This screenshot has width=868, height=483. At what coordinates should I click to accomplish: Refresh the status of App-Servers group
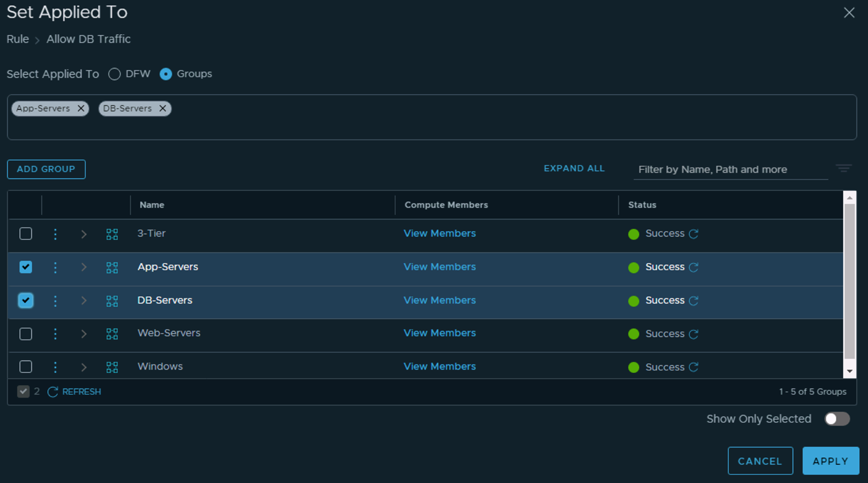point(694,267)
